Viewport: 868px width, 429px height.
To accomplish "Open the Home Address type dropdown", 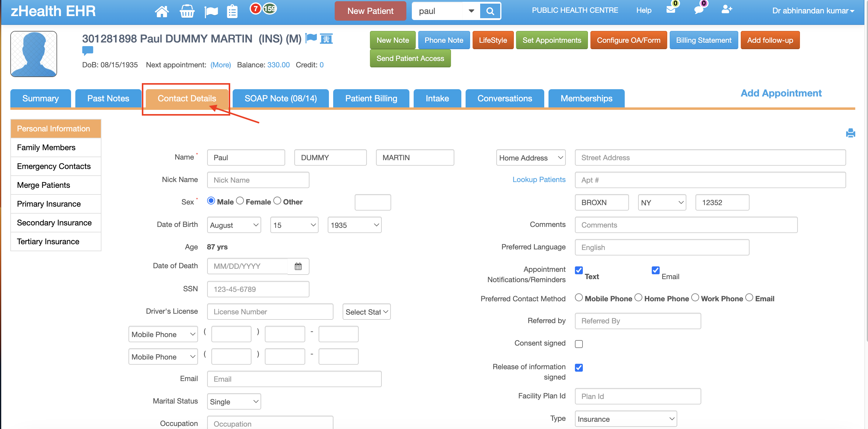I will 531,157.
